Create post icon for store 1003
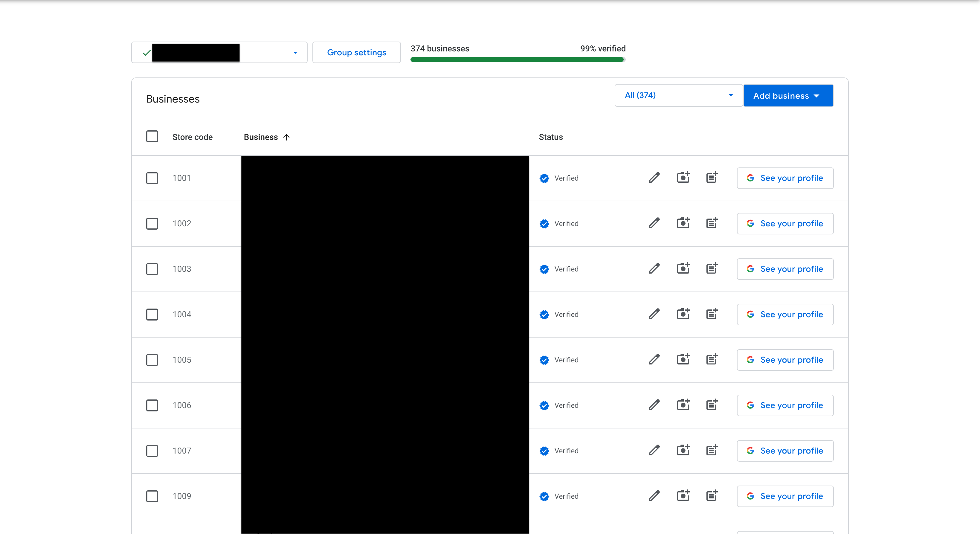The height and width of the screenshot is (534, 980). [x=712, y=268]
